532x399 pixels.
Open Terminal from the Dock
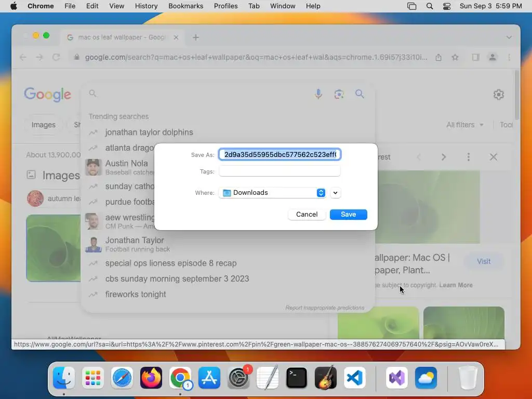297,378
